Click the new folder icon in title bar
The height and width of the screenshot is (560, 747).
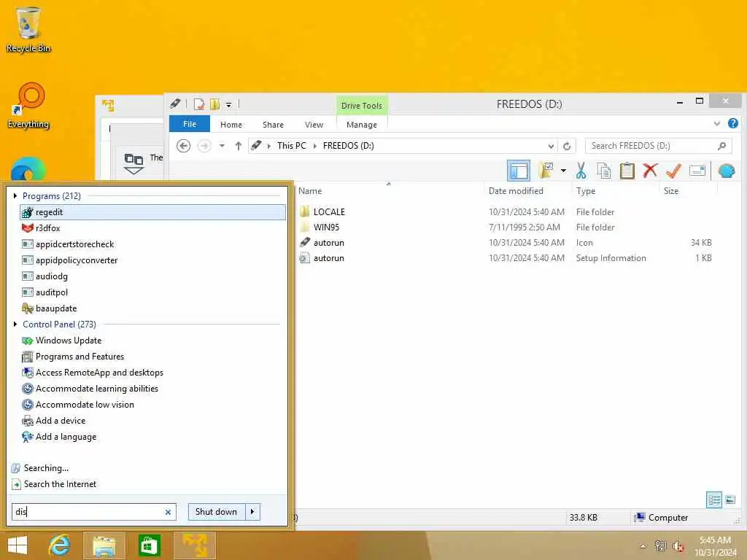pyautogui.click(x=215, y=104)
